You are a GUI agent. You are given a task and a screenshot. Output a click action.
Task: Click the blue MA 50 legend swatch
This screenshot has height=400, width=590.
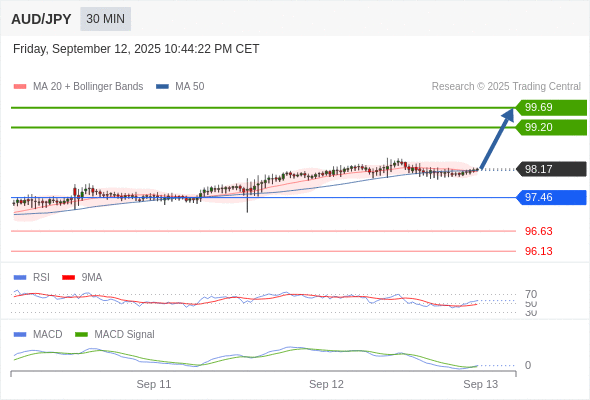(x=162, y=87)
